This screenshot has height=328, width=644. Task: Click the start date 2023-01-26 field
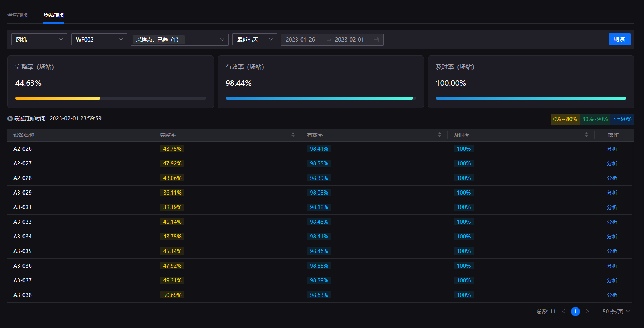click(300, 40)
